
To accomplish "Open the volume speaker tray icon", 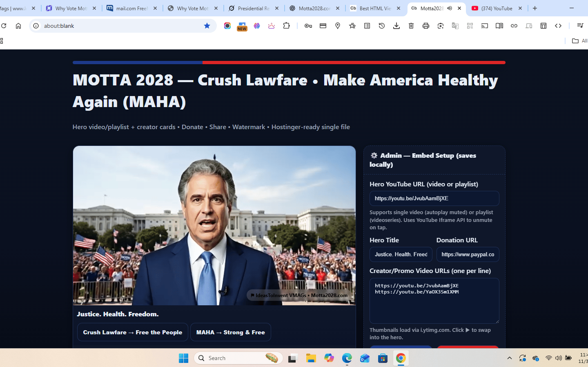I will (x=558, y=358).
